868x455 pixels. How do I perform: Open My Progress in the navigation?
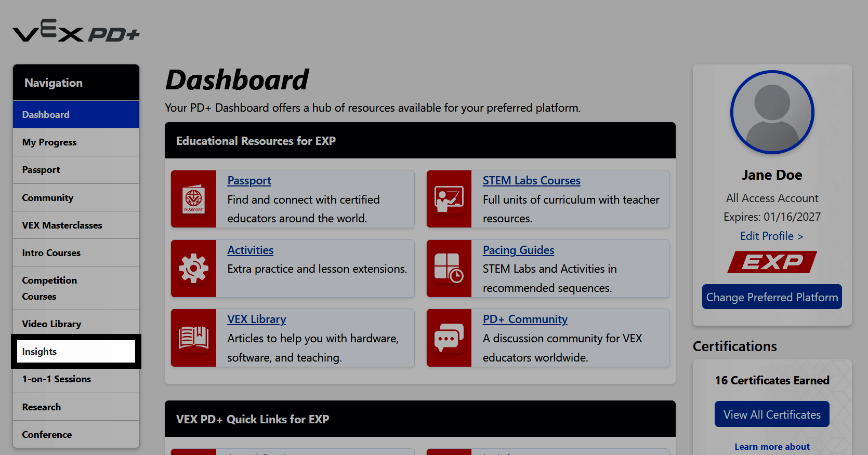[x=76, y=142]
